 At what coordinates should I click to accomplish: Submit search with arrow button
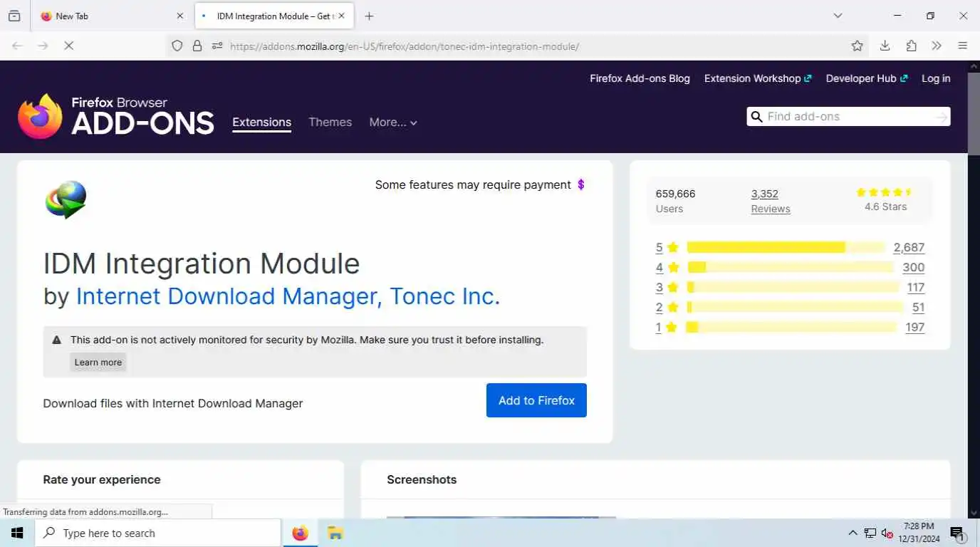[x=942, y=117]
